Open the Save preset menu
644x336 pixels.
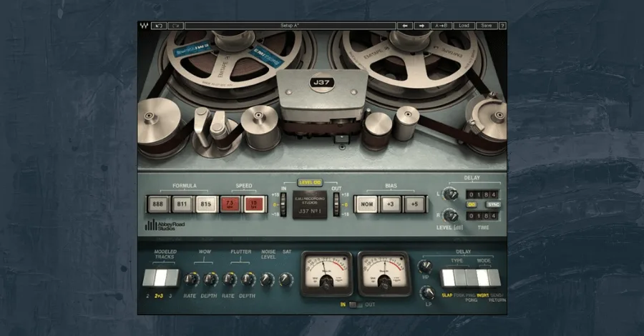point(487,26)
